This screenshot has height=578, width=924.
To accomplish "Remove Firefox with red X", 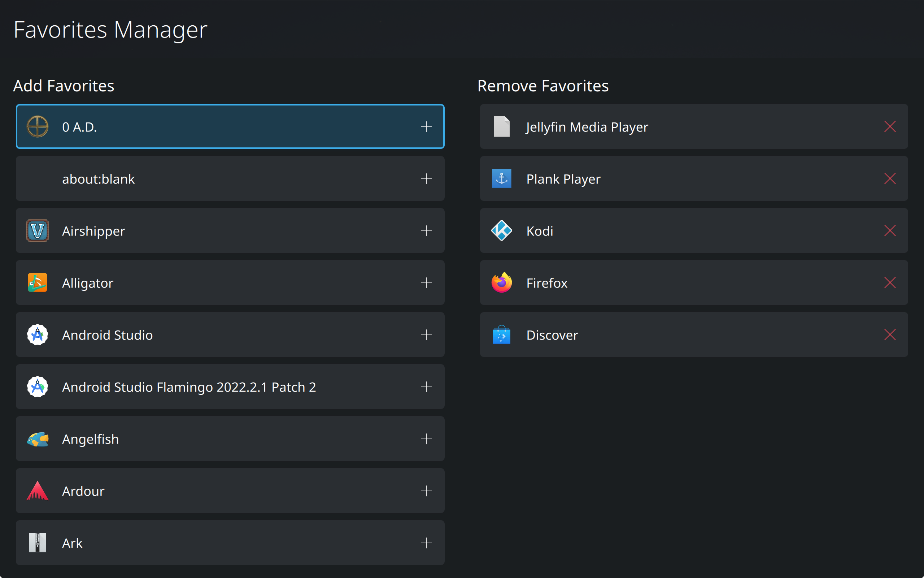I will click(890, 282).
